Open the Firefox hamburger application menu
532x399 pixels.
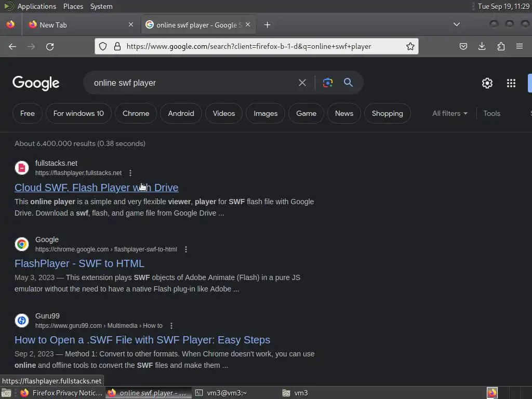click(520, 46)
